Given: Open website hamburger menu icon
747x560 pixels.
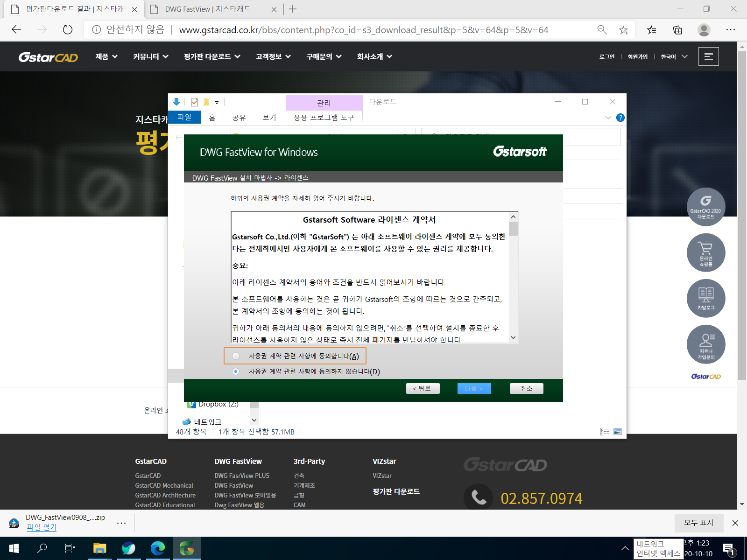Looking at the screenshot, I should 709,56.
